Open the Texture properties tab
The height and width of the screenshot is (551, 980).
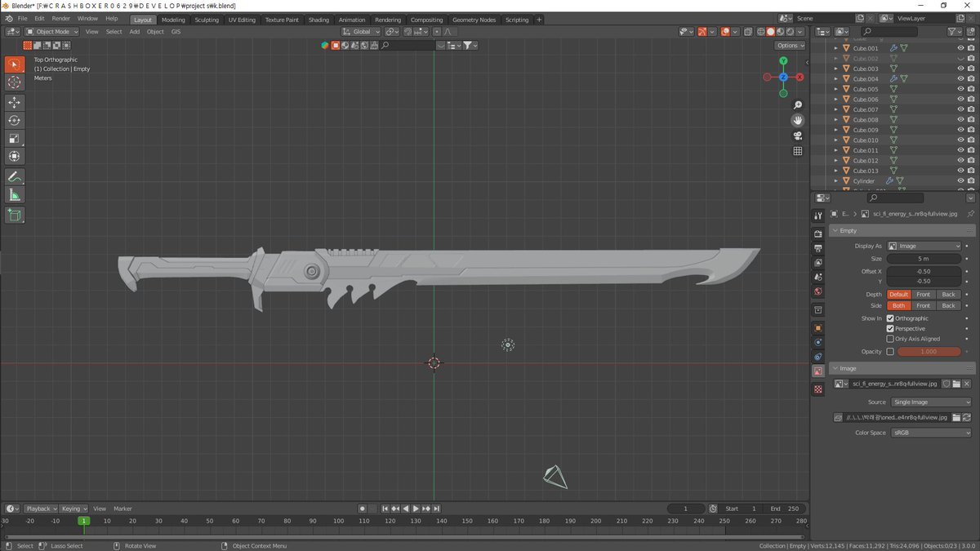(818, 389)
